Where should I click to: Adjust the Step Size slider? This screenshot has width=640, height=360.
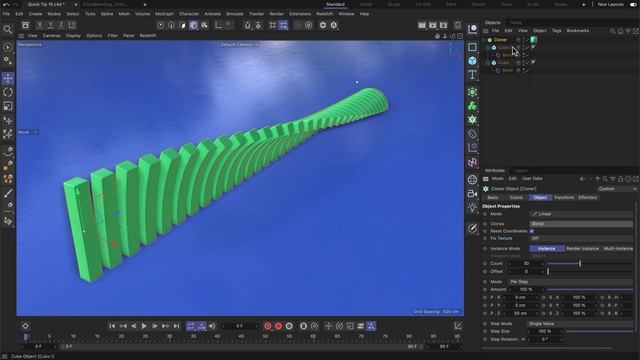(x=600, y=331)
